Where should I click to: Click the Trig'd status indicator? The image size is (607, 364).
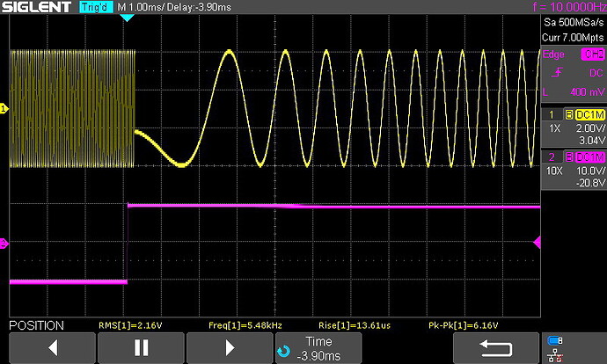point(94,7)
